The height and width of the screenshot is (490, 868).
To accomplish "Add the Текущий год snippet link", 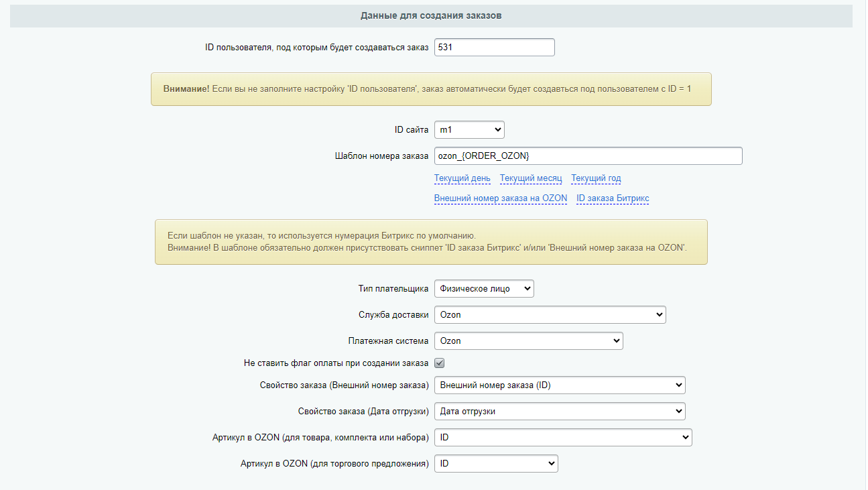I will click(x=596, y=178).
